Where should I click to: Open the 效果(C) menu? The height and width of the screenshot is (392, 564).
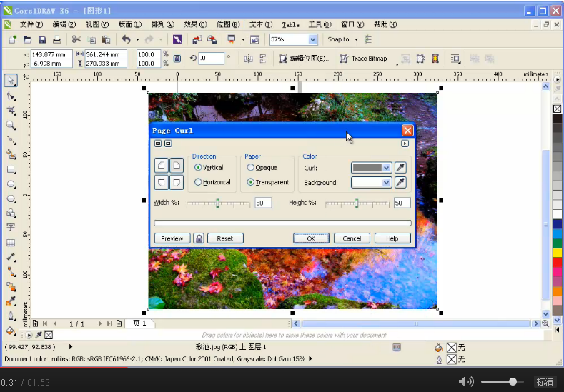coord(195,24)
